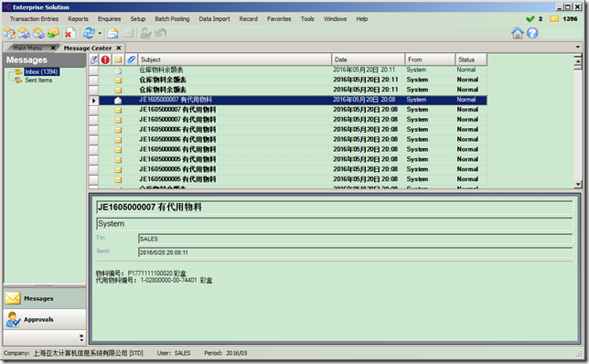Switch to the Main Menu tab

(27, 48)
